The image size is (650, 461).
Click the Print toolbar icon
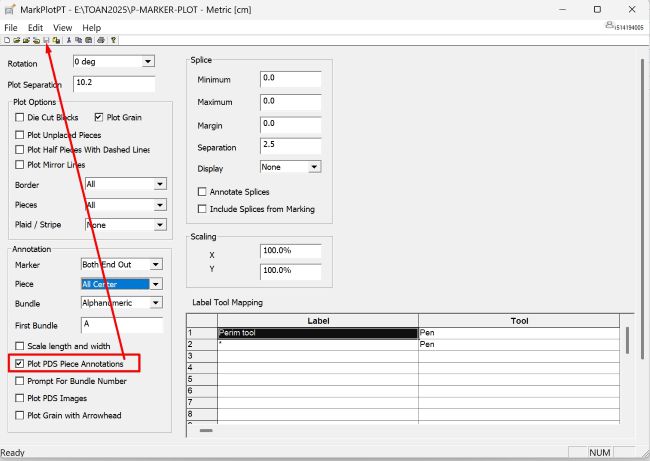coord(101,40)
